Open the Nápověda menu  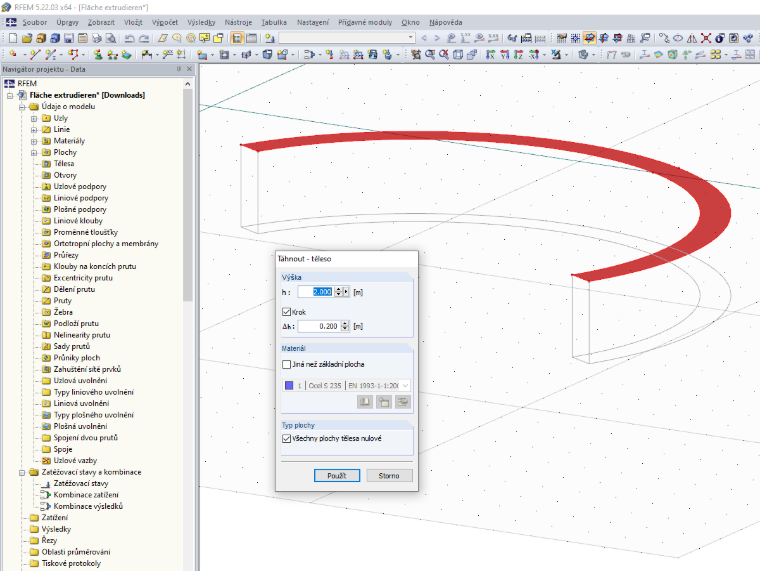[445, 22]
